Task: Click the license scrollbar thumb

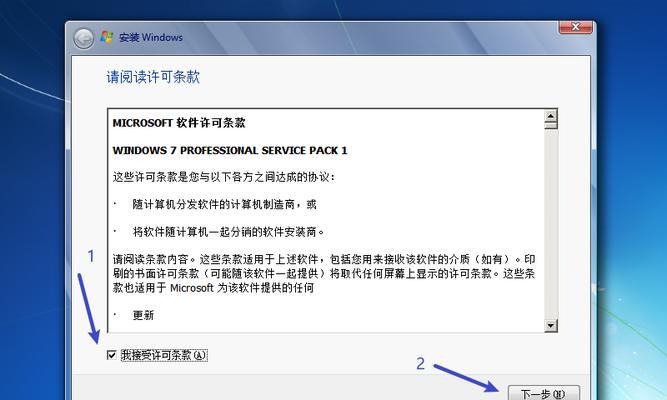Action: click(x=550, y=126)
